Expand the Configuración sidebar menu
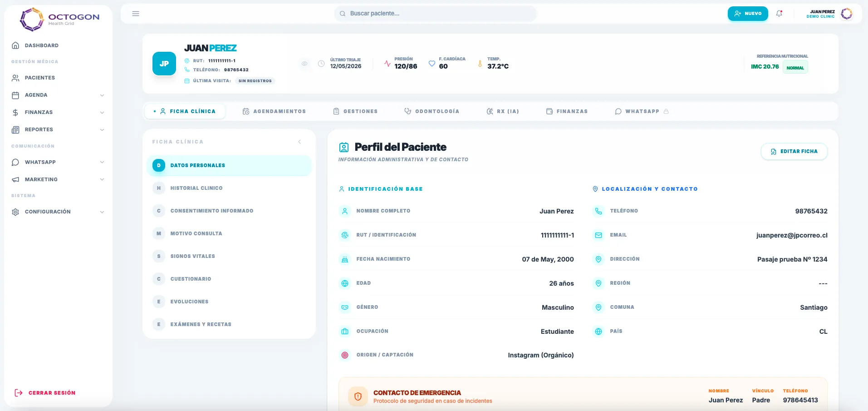This screenshot has height=411, width=868. (58, 212)
